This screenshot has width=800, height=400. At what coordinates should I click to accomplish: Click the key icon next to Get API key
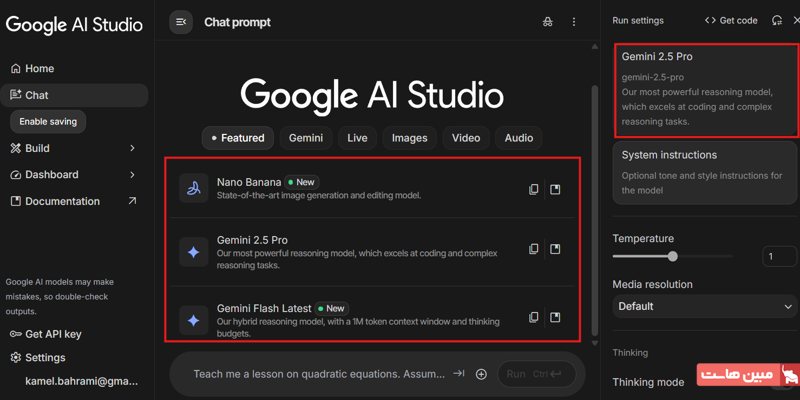tap(16, 334)
